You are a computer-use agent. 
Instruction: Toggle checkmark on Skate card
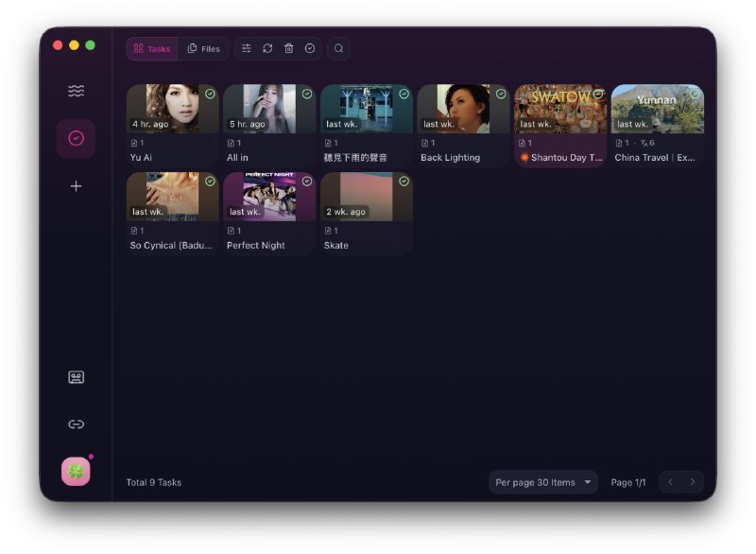tap(404, 182)
